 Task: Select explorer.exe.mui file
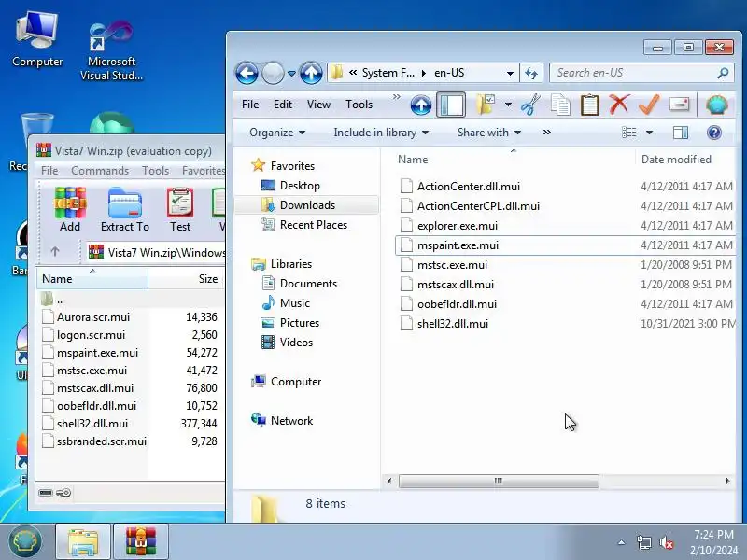point(457,225)
